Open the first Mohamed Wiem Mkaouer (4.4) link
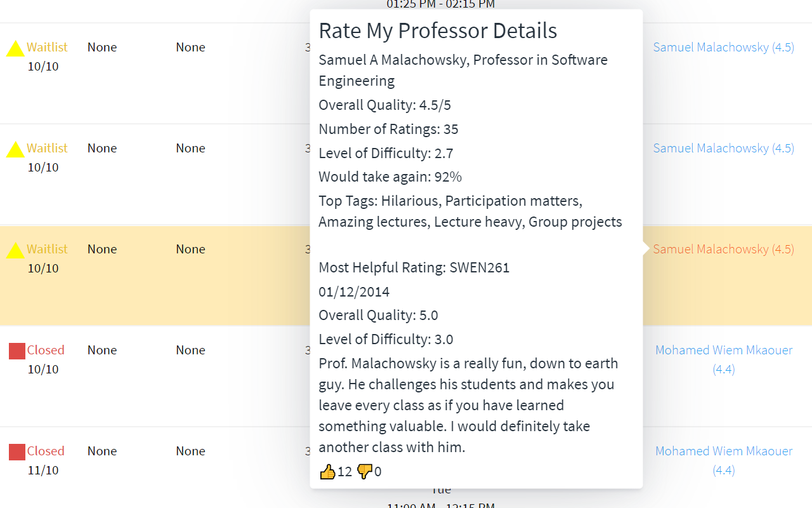 point(723,359)
